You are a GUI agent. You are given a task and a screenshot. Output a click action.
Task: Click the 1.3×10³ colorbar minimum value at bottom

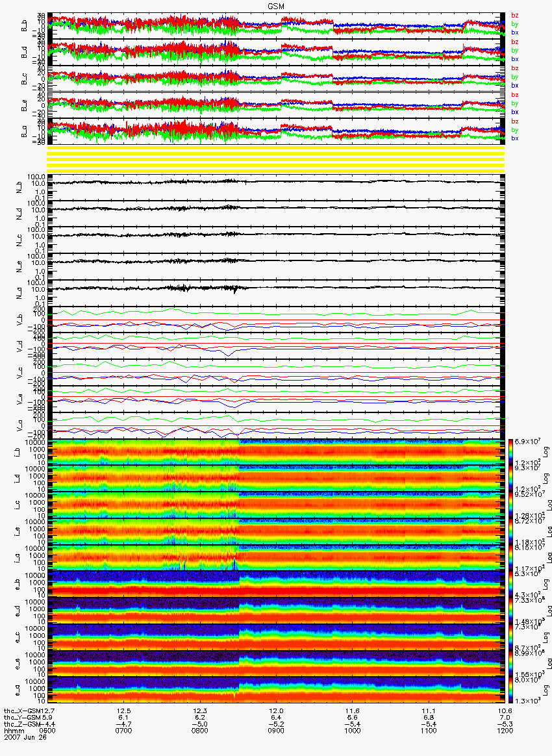point(527,701)
